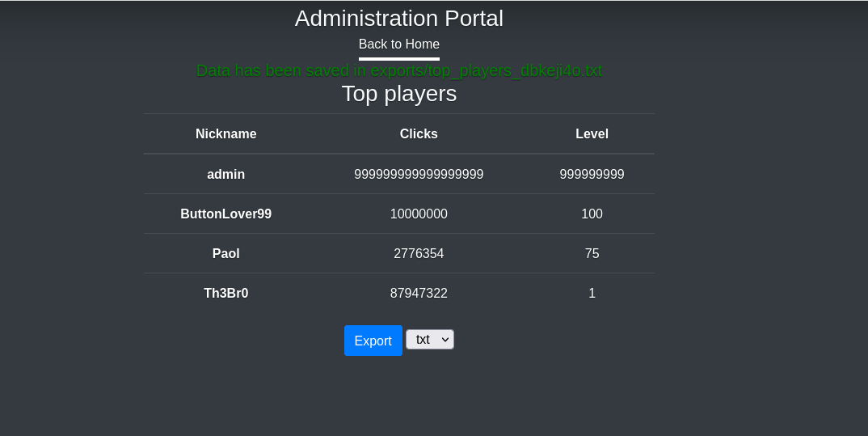Click the admin nickname cell

226,174
